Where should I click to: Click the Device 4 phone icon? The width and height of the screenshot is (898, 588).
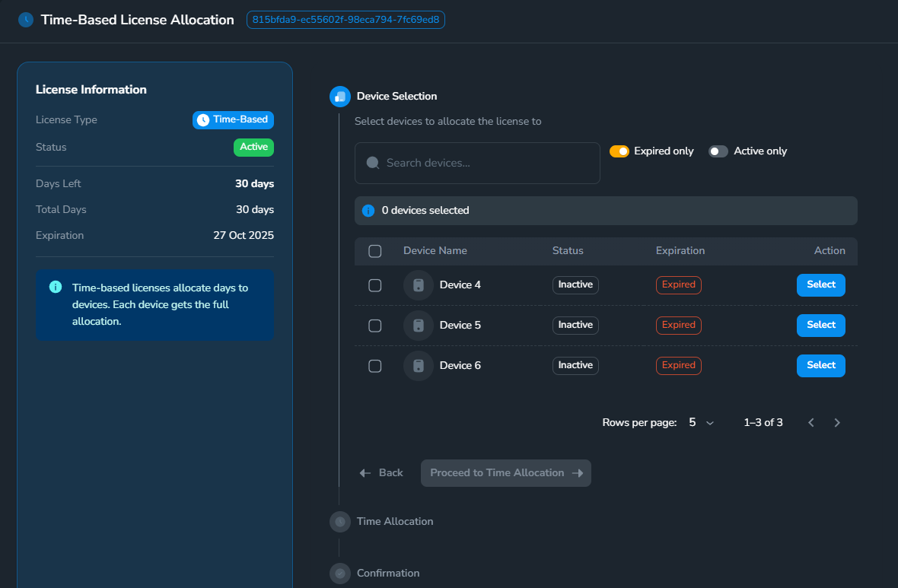pos(418,285)
